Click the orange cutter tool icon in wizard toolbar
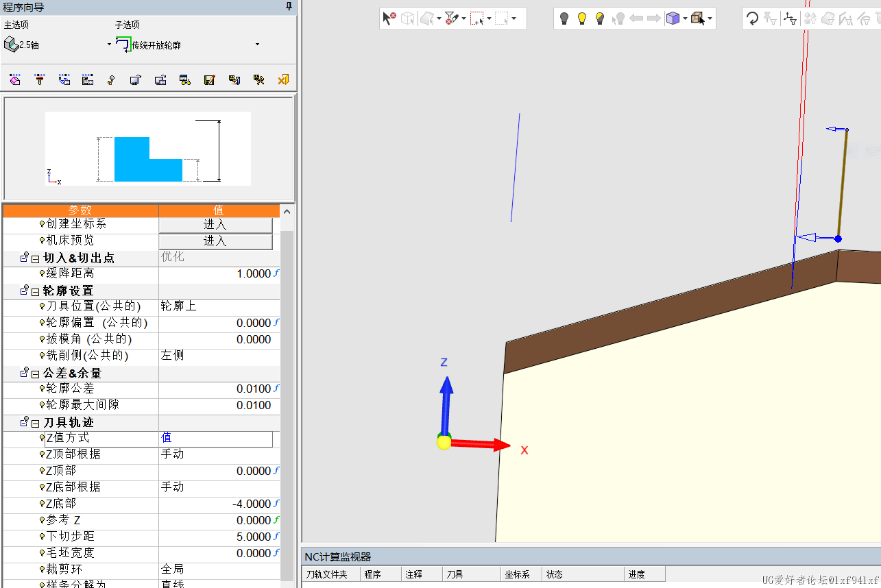This screenshot has width=881, height=588. point(40,80)
